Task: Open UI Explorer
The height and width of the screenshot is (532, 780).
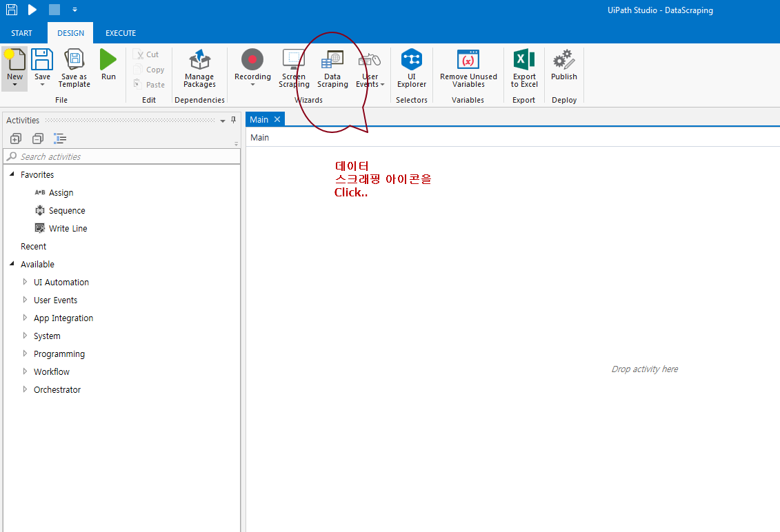Action: click(x=412, y=69)
